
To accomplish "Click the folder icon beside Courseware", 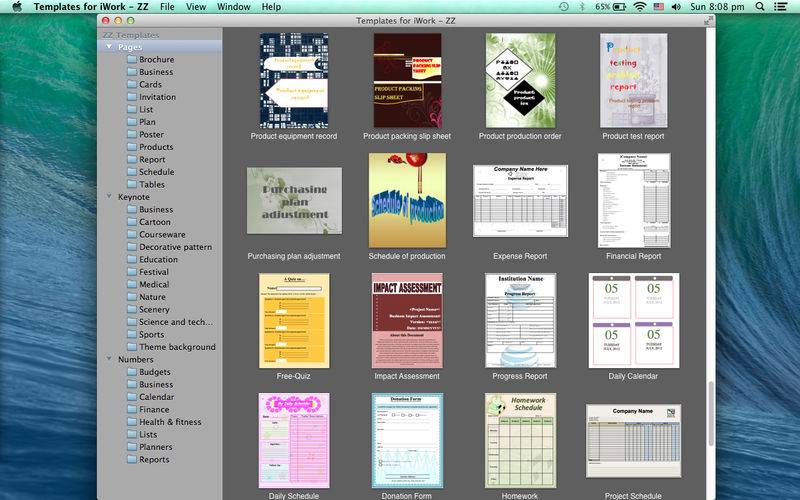I will tap(132, 234).
